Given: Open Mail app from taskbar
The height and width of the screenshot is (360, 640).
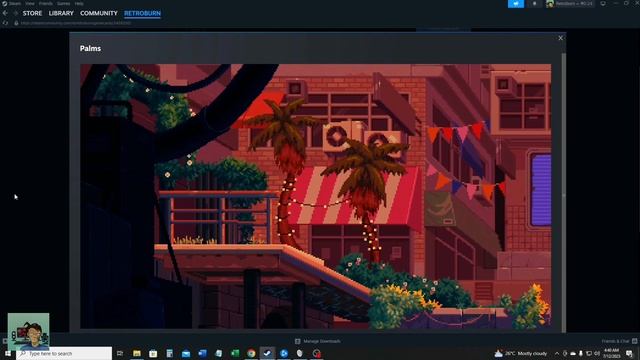Looking at the screenshot, I should (x=186, y=353).
